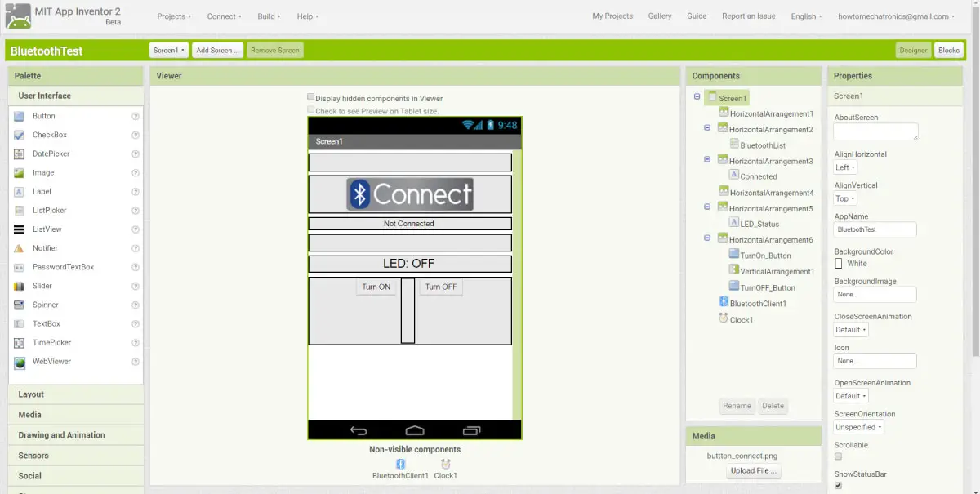The image size is (980, 494).
Task: Open the Connect menu
Action: pyautogui.click(x=223, y=16)
